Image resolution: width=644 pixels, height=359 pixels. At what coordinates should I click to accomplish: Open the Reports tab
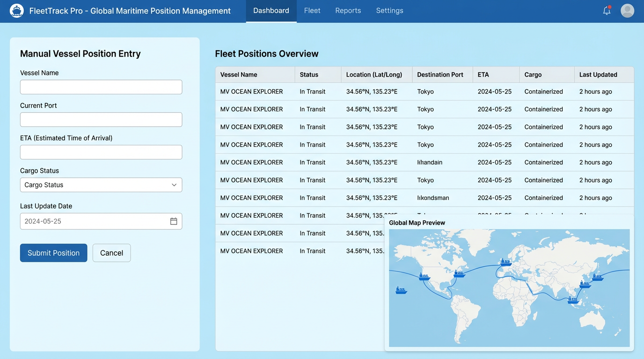(348, 11)
